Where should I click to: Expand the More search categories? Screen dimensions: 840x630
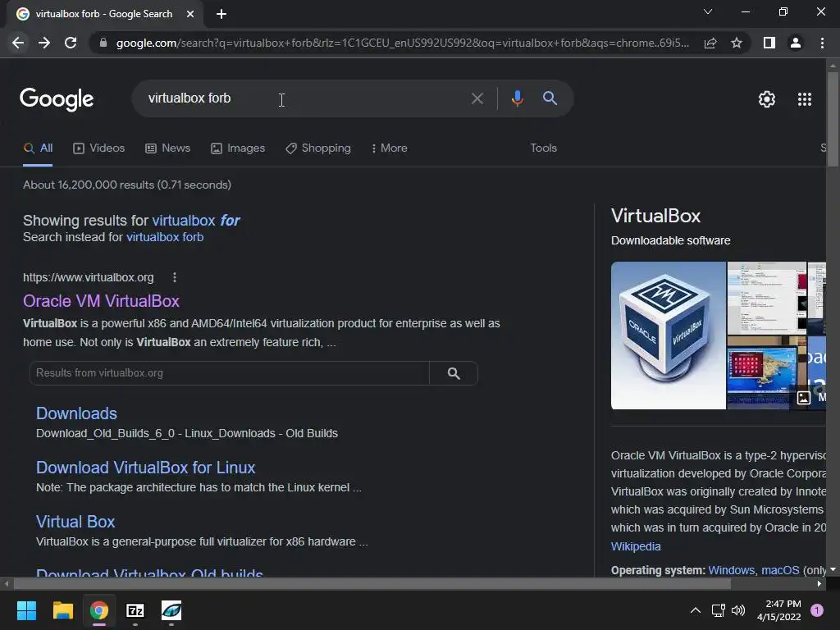pos(390,148)
